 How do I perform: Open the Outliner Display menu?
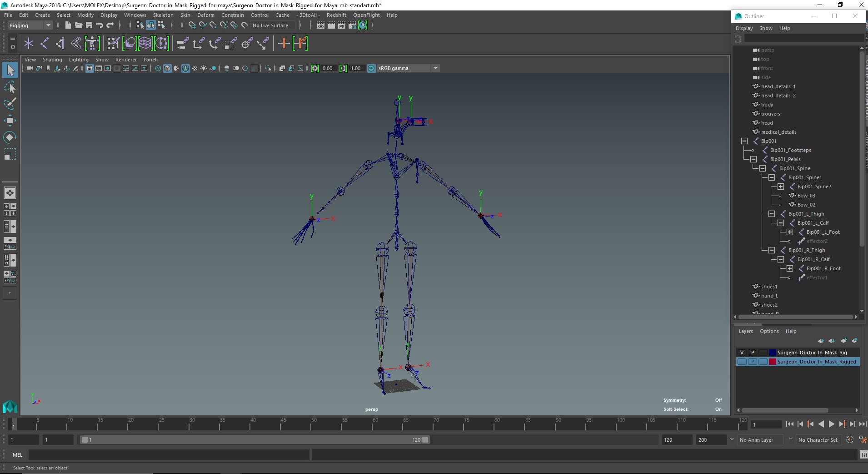pyautogui.click(x=744, y=28)
